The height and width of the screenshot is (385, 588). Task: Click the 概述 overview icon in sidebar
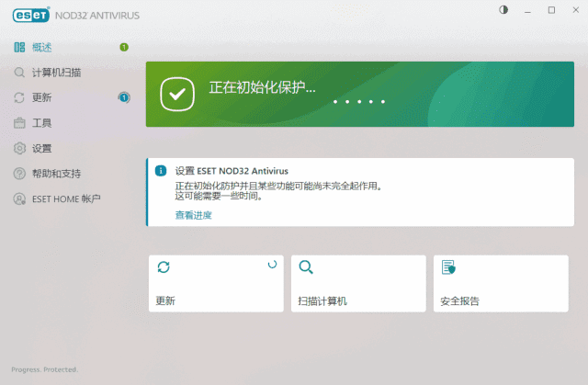click(19, 47)
